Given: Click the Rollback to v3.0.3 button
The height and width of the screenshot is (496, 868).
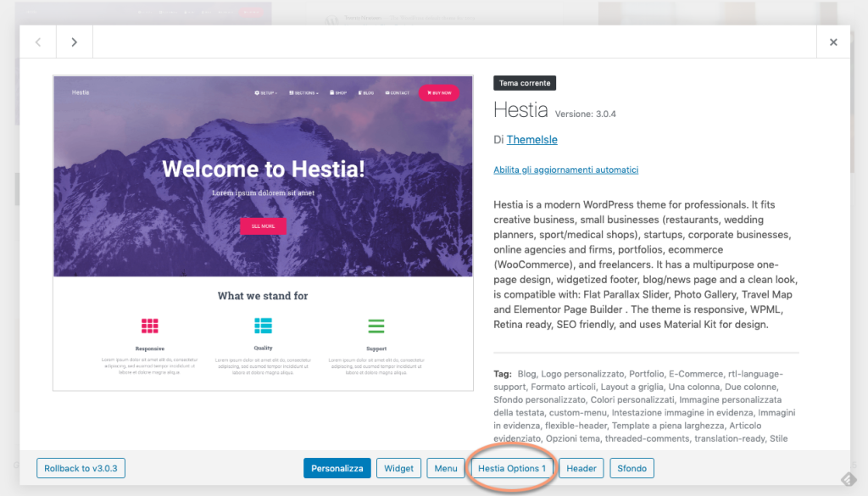Looking at the screenshot, I should [81, 468].
